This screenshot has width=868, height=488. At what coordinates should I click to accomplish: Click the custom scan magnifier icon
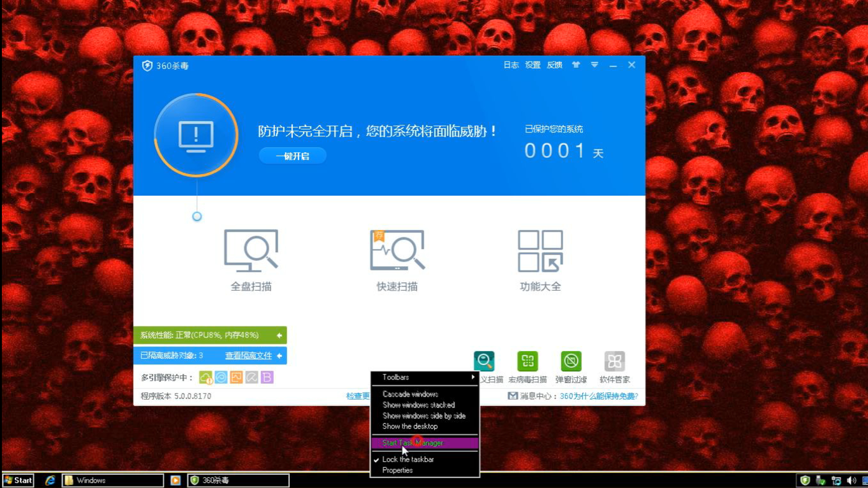point(484,361)
